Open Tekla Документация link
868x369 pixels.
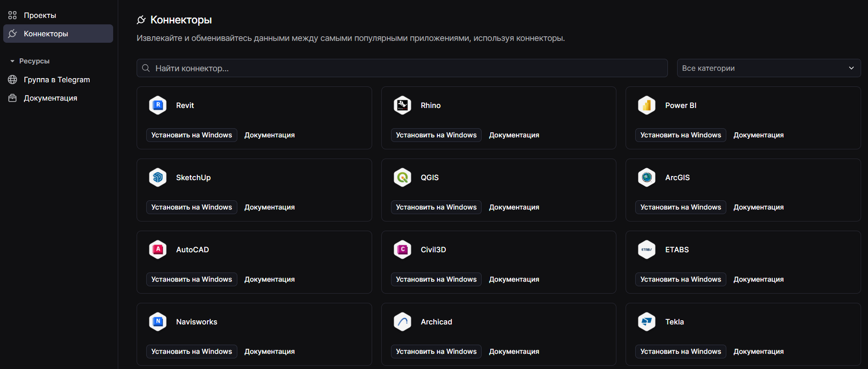point(759,352)
